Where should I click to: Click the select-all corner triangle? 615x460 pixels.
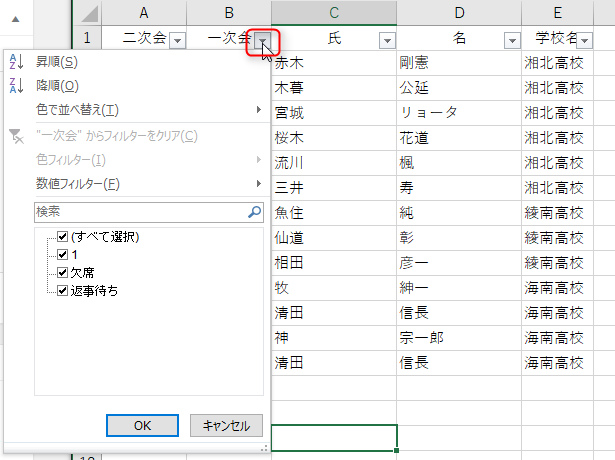pos(90,15)
